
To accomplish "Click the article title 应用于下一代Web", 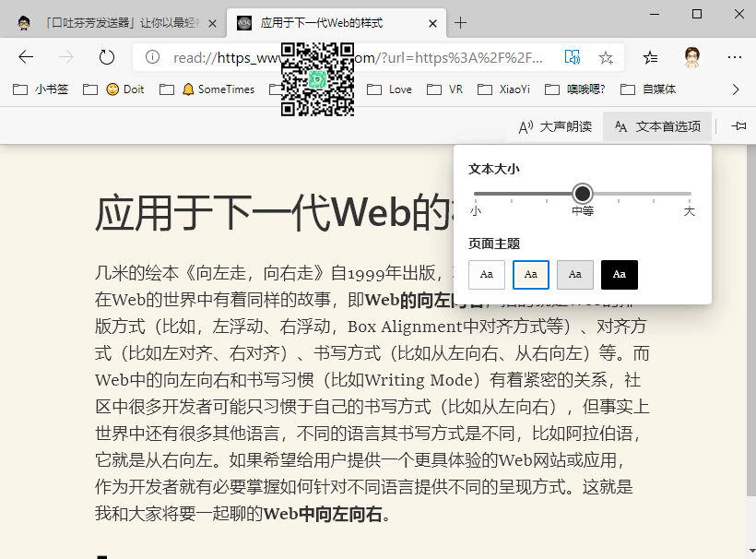I will (273, 212).
